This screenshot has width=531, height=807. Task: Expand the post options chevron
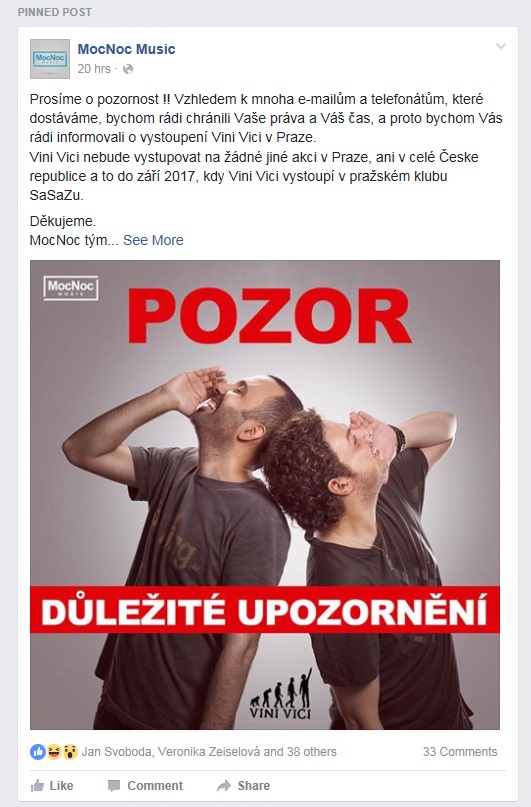click(500, 46)
